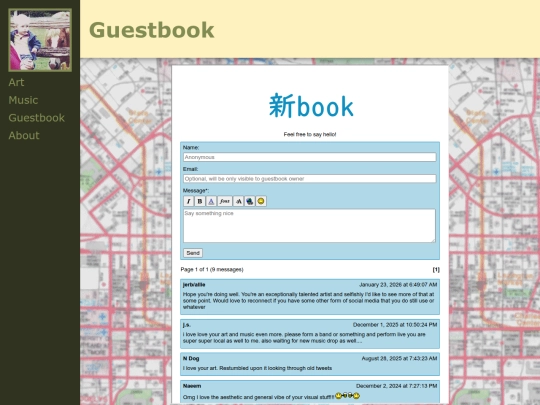Click the emoticons in Naeem's message
Image resolution: width=540 pixels, height=405 pixels.
point(347,396)
